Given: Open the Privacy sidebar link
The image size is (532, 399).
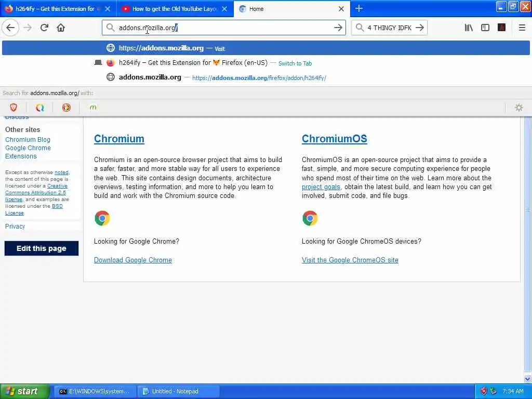Looking at the screenshot, I should click(15, 227).
